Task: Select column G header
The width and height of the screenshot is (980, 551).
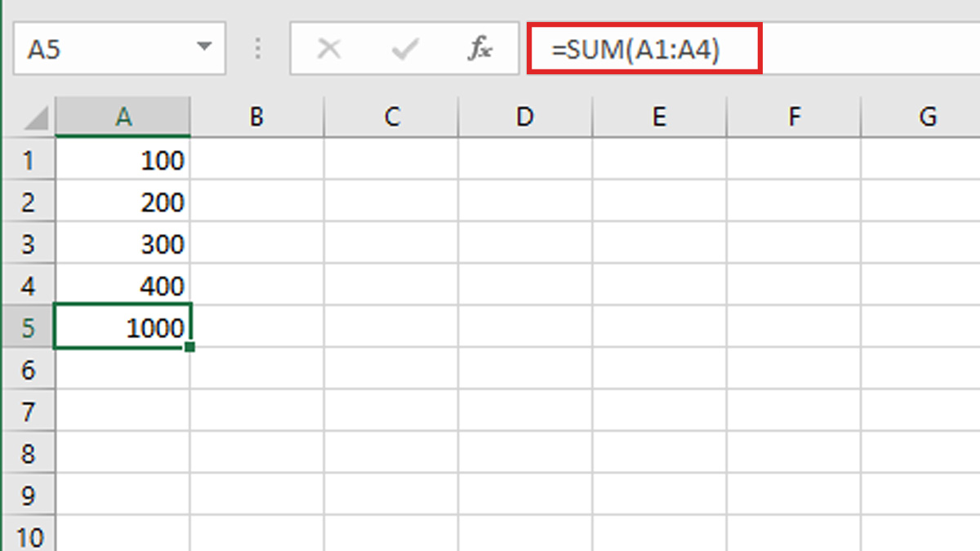Action: coord(927,118)
